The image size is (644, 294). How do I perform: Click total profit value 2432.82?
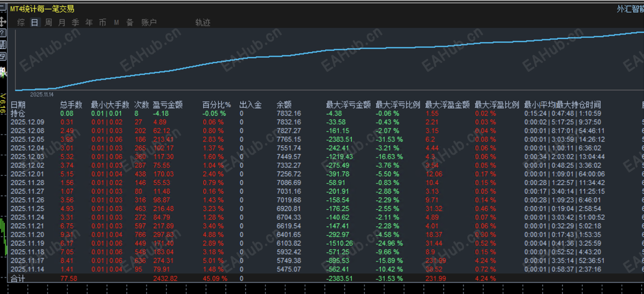click(165, 278)
